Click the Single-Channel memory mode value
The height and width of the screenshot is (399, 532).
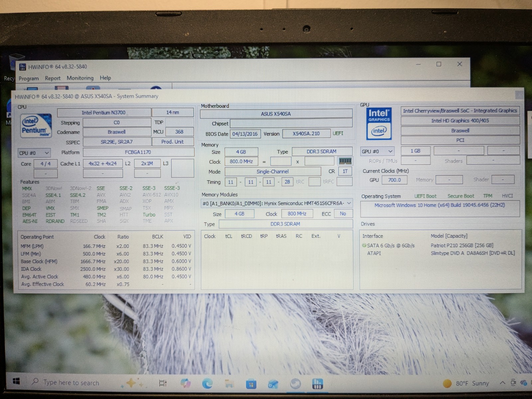point(273,172)
